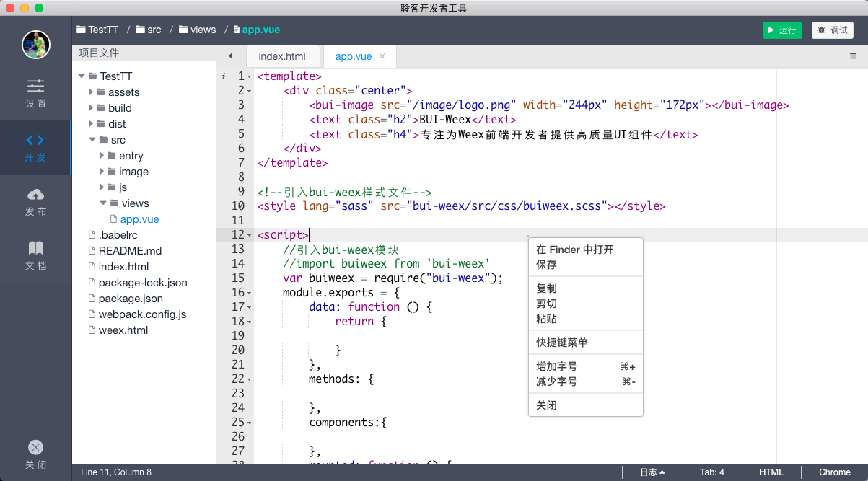The width and height of the screenshot is (868, 481).
Task: Expand the assets folder in the project tree
Action: pos(89,92)
